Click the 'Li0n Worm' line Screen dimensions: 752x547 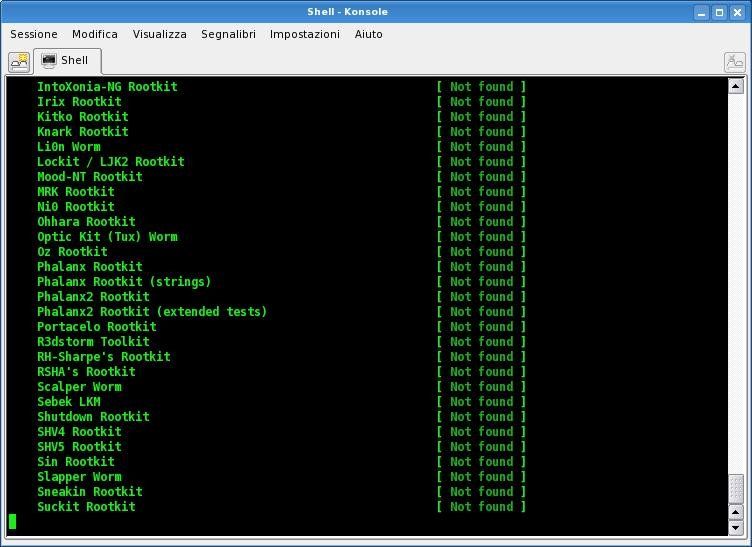(69, 147)
